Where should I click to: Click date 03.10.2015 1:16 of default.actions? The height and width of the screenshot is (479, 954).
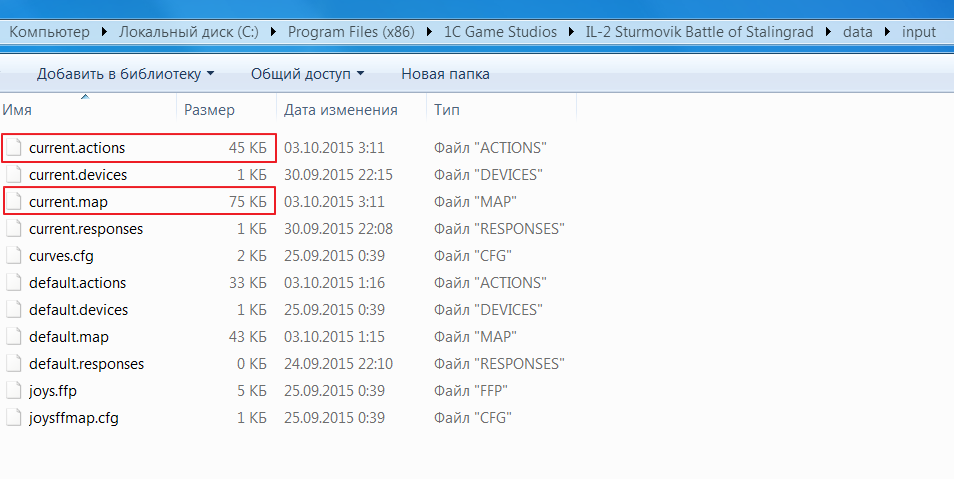click(x=334, y=282)
